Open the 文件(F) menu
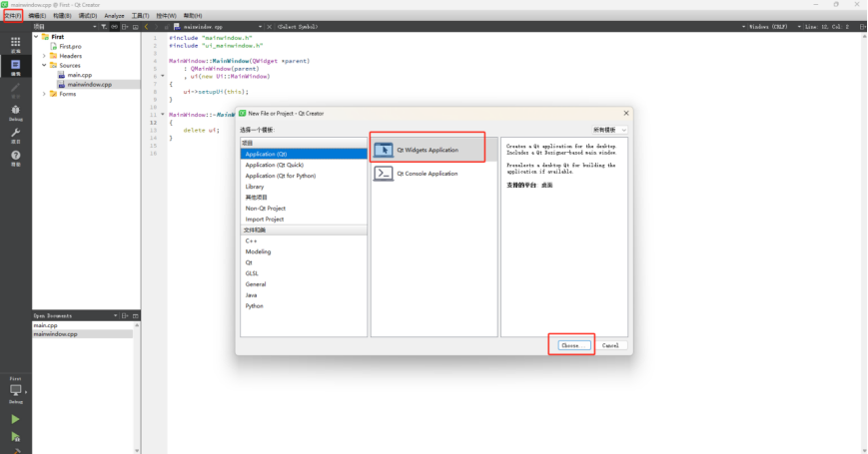The height and width of the screenshot is (454, 868). [13, 16]
